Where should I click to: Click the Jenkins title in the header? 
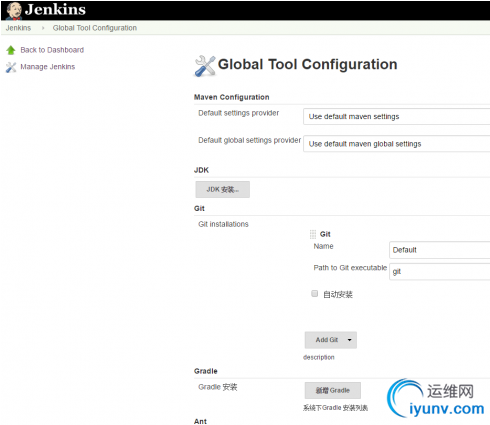pos(55,10)
